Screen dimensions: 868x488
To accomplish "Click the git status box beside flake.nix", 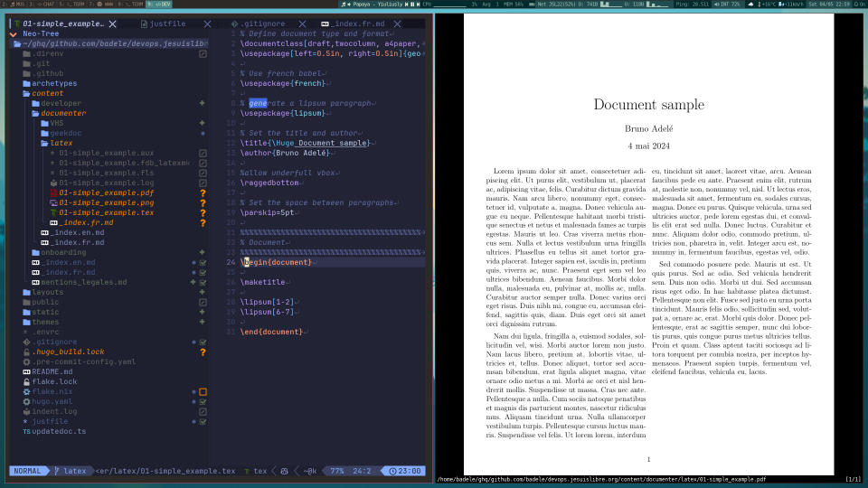I will 203,391.
